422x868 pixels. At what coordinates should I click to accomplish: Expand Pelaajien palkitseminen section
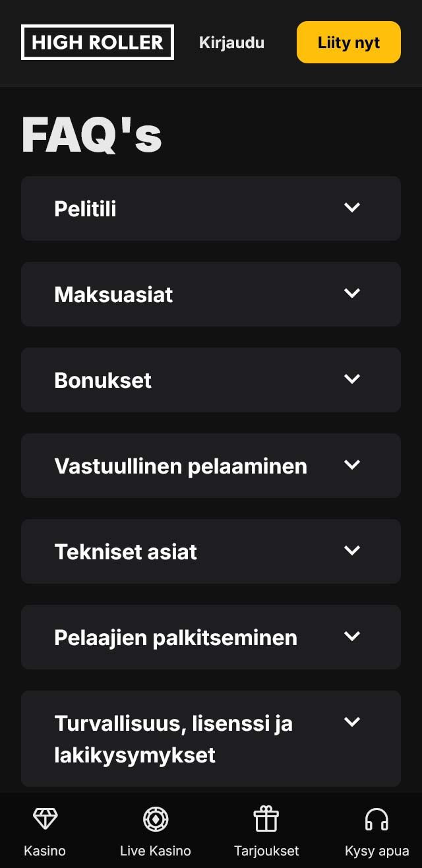[211, 637]
